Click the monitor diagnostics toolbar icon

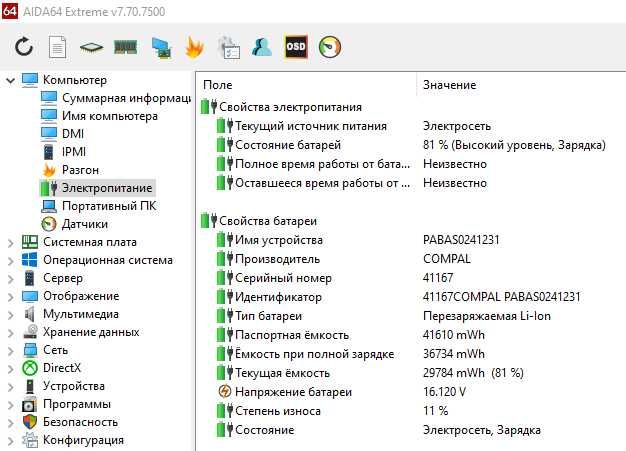tap(162, 48)
